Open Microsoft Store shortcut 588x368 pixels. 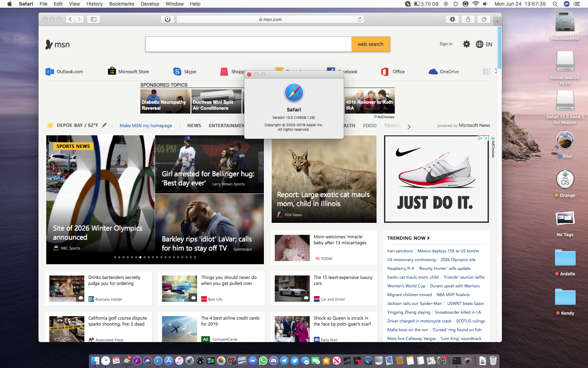point(128,71)
